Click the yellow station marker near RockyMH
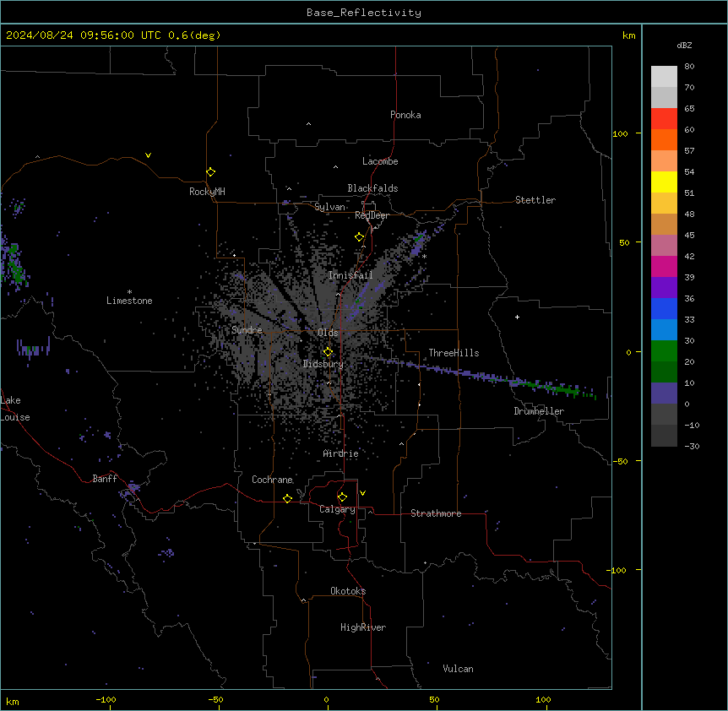728x711 pixels. [210, 172]
